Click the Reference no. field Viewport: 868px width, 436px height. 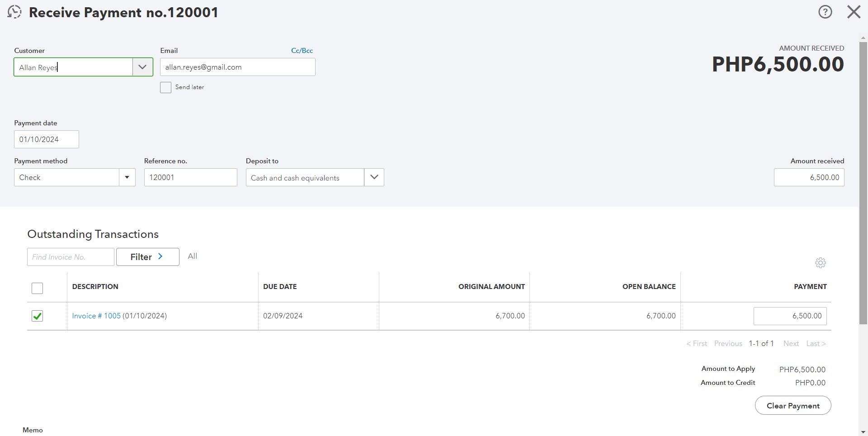tap(191, 177)
